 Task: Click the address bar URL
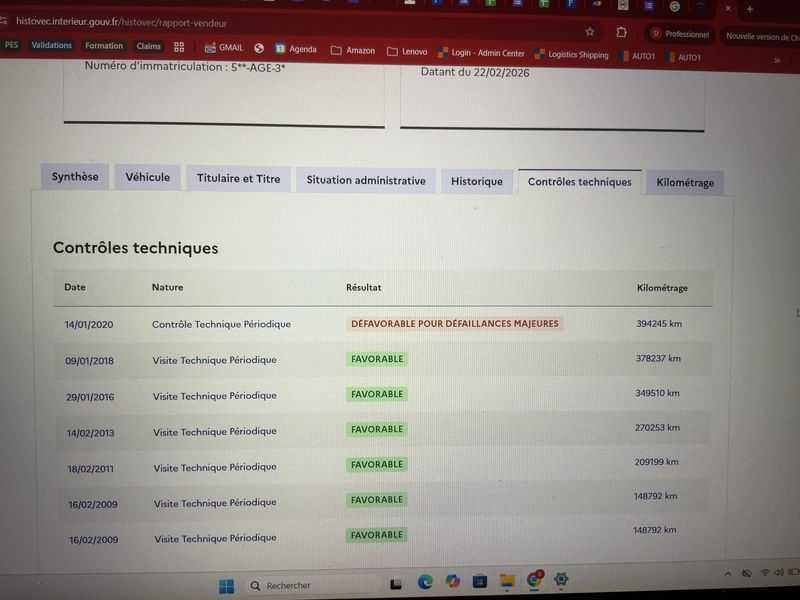click(x=121, y=22)
